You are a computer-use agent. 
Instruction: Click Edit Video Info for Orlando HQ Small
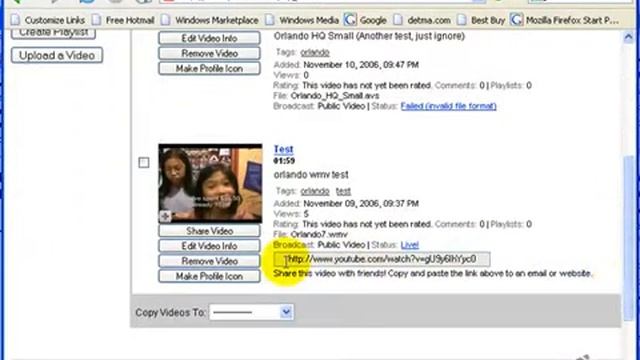pos(209,38)
